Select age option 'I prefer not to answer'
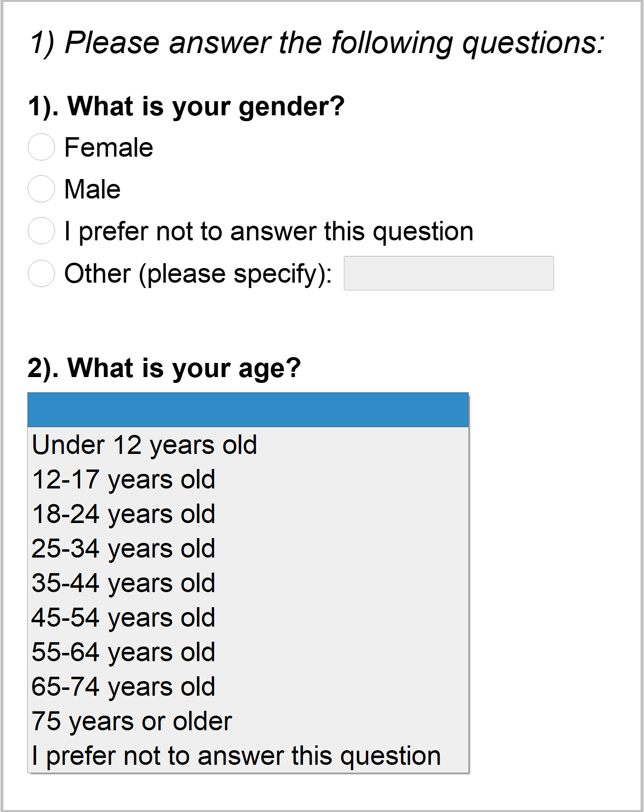Image resolution: width=644 pixels, height=812 pixels. tap(248, 756)
